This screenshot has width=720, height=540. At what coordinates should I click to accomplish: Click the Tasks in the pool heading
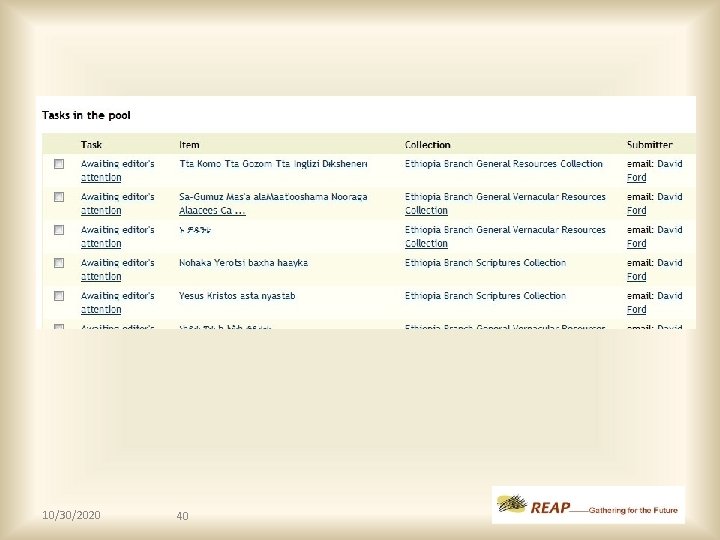tap(86, 115)
